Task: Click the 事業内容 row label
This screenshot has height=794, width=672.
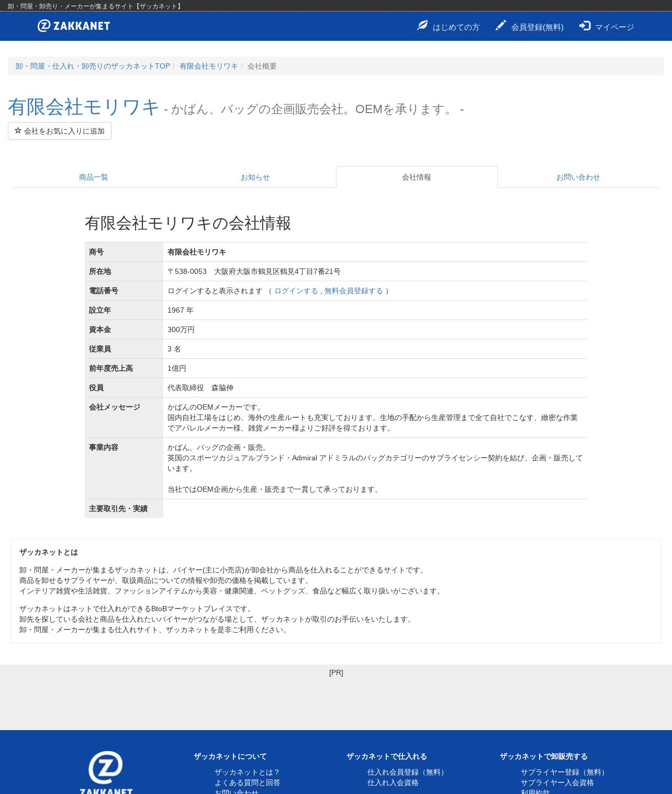Action: coord(104,447)
